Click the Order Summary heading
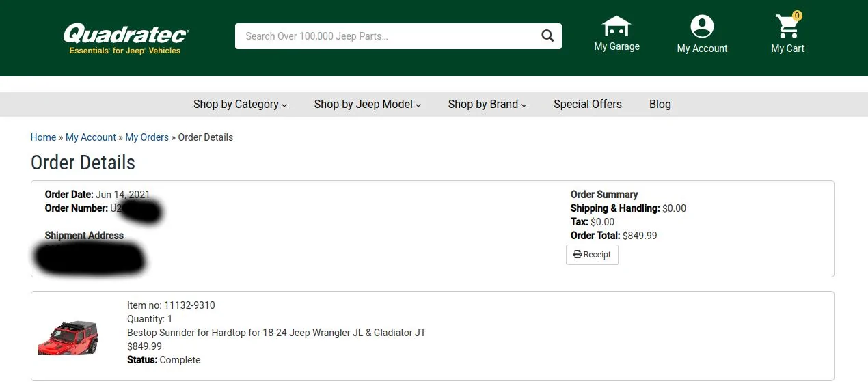The image size is (868, 390). [x=604, y=195]
